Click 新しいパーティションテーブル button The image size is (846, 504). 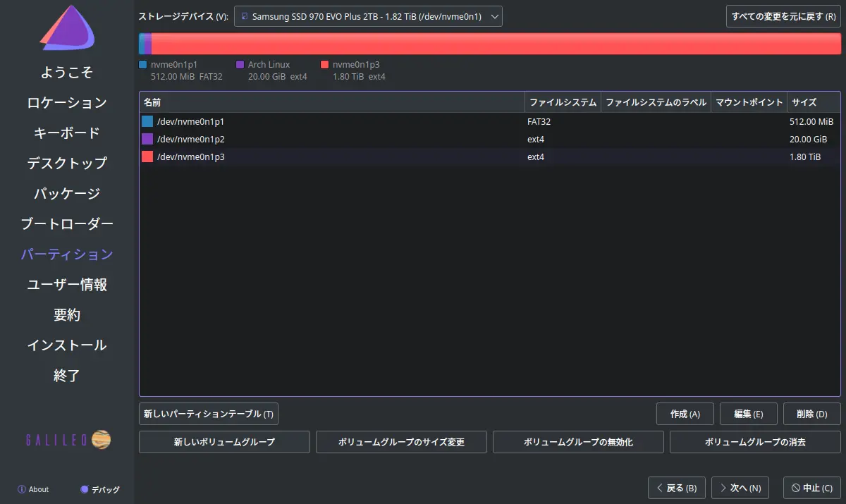tap(209, 414)
